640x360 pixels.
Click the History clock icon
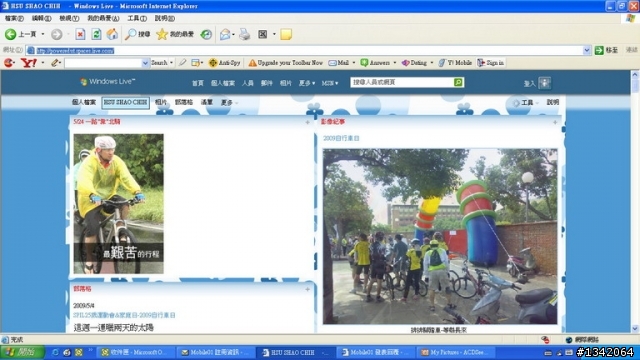(206, 34)
